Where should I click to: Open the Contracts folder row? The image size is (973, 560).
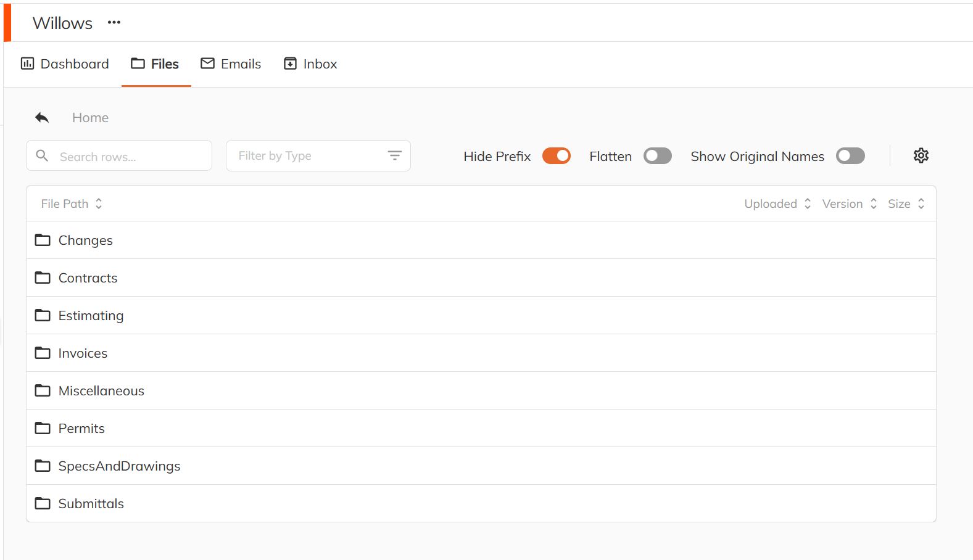point(88,278)
